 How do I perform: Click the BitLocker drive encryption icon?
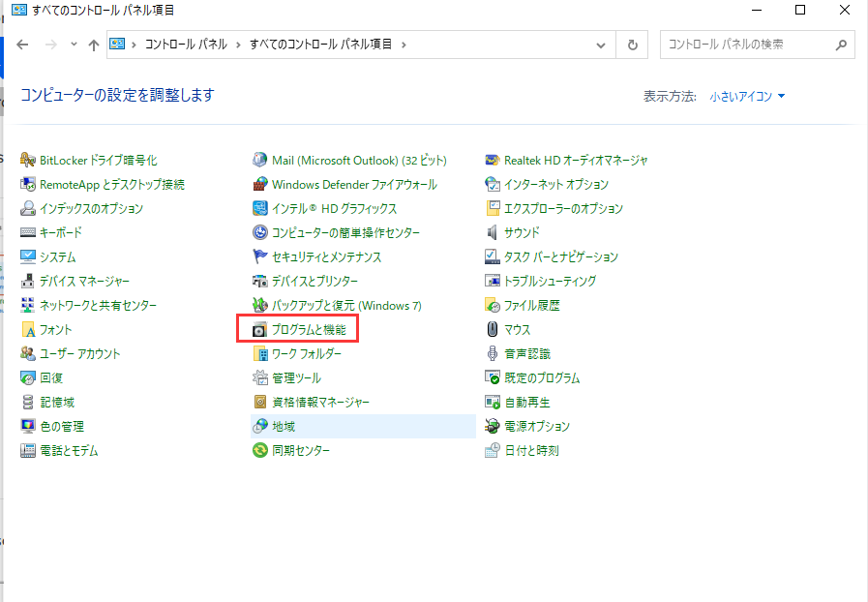pyautogui.click(x=28, y=160)
